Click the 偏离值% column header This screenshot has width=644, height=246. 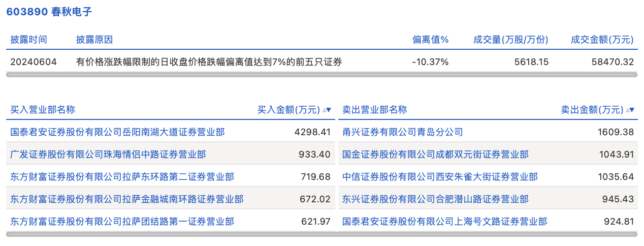(x=430, y=40)
